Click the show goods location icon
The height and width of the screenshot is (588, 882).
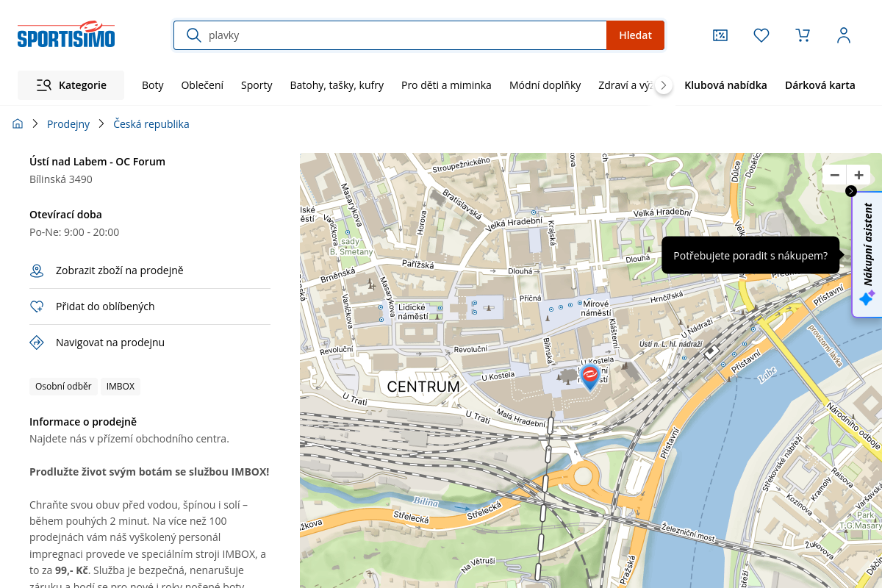click(x=37, y=270)
